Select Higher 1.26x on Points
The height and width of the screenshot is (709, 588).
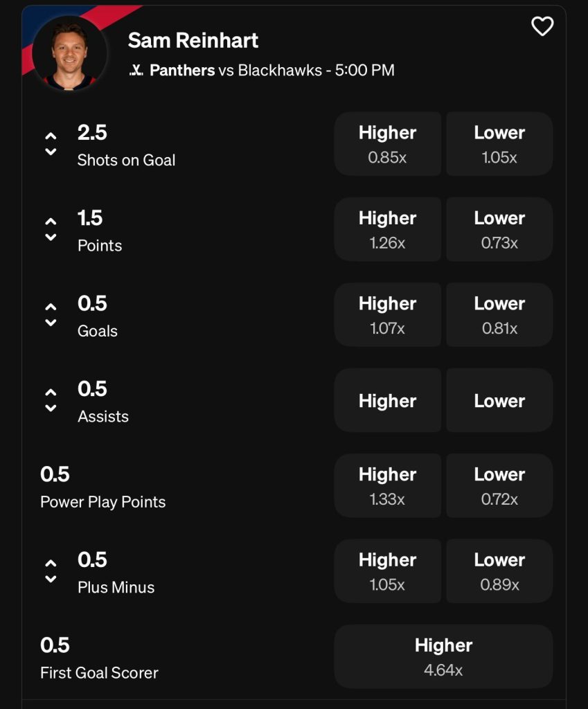[387, 229]
